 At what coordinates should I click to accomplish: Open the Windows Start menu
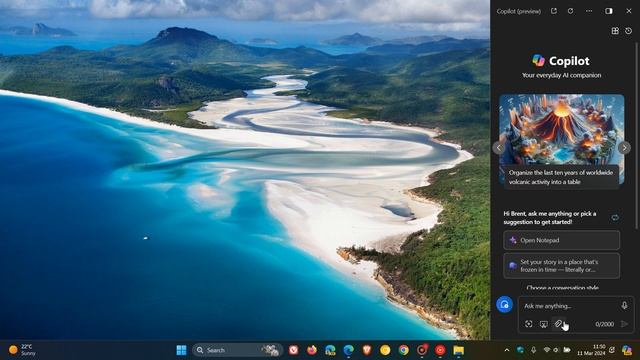pyautogui.click(x=181, y=350)
